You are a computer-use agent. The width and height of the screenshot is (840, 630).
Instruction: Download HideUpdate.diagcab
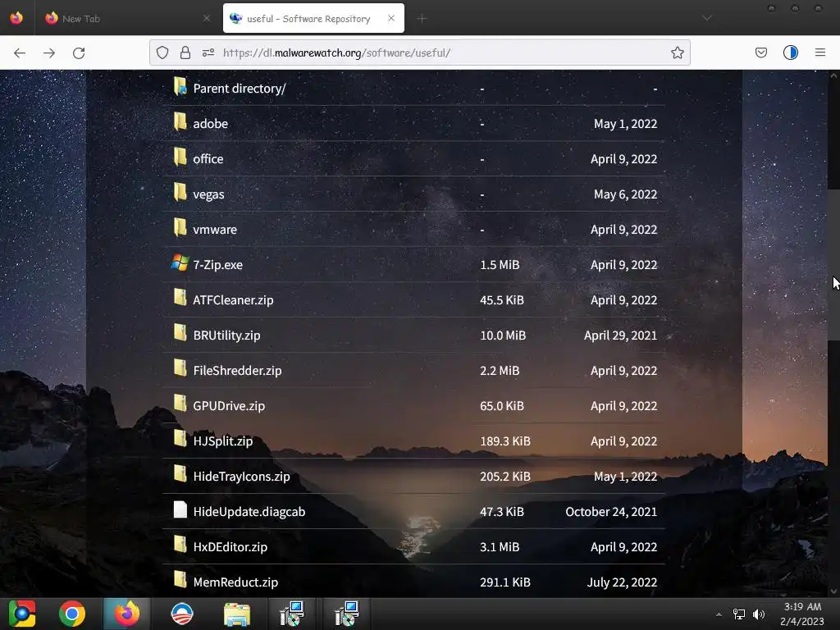(249, 512)
